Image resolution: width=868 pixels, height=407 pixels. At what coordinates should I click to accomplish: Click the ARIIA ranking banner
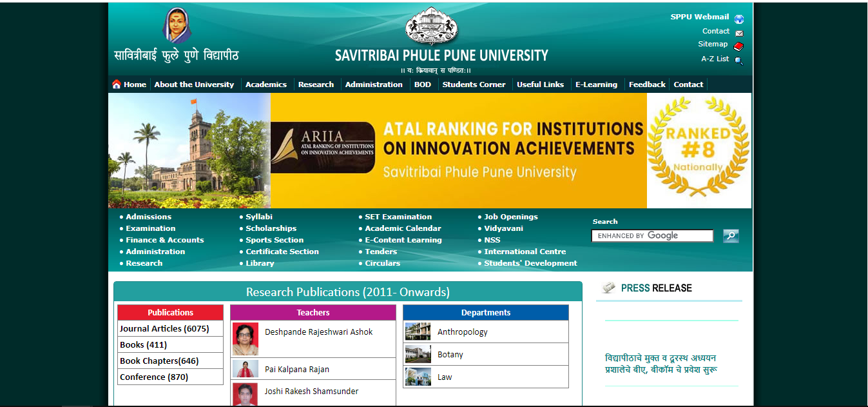(x=430, y=150)
